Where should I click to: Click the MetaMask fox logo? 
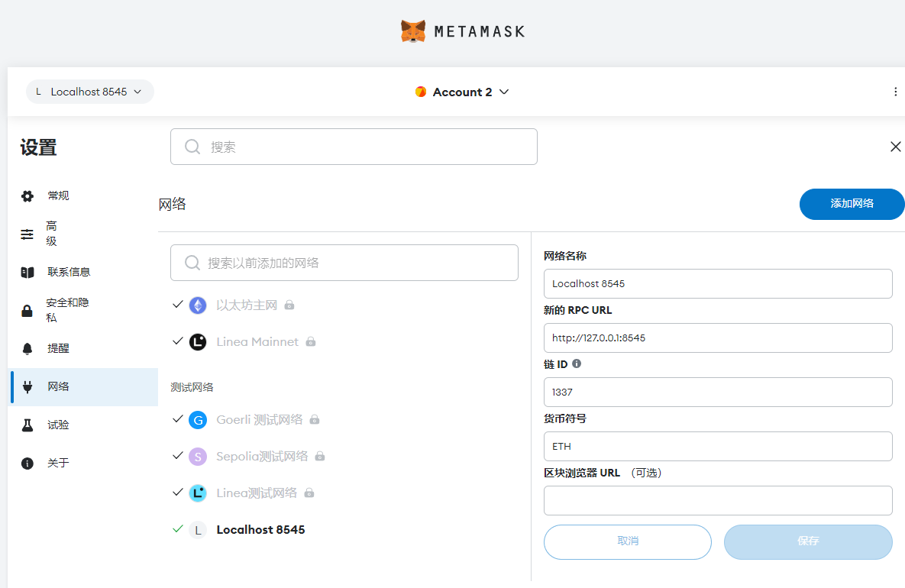413,31
